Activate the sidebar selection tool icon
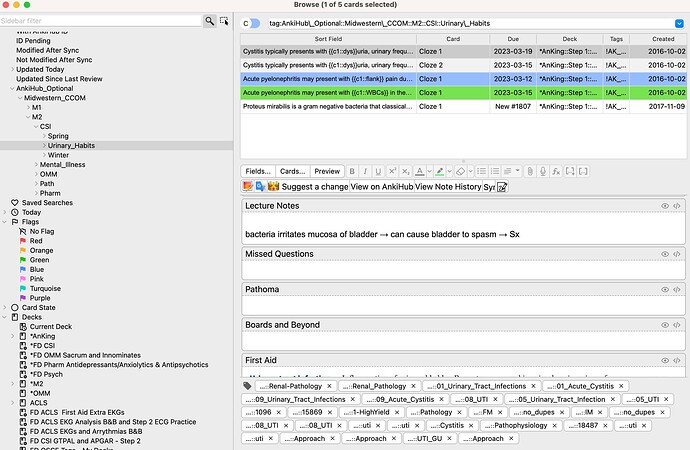Viewport: 690px width, 450px height. click(x=224, y=21)
